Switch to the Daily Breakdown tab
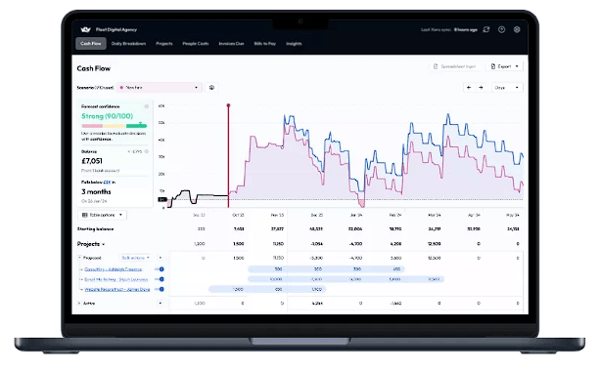Screen dimensions: 600x369 tap(129, 44)
